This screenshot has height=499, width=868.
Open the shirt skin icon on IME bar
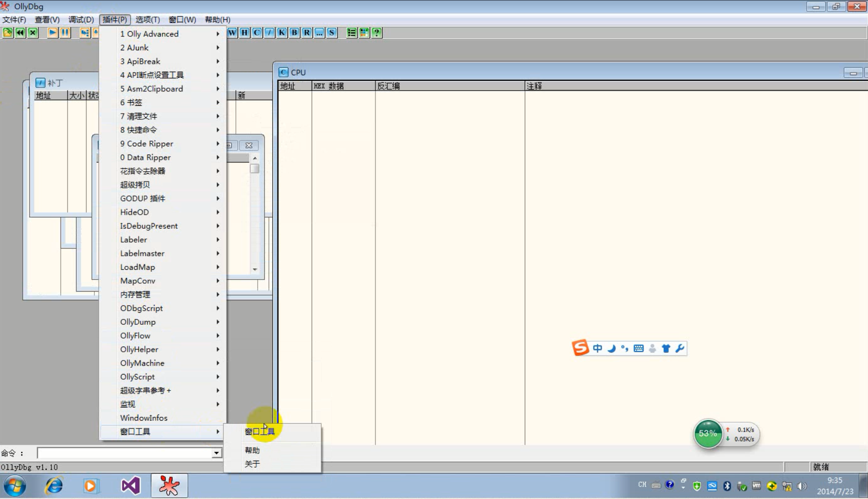tap(666, 349)
